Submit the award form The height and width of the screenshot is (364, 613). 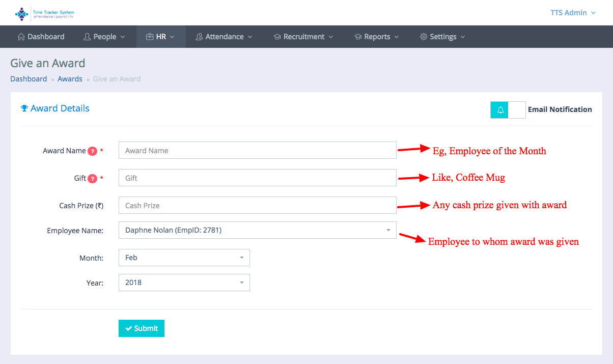[x=142, y=328]
